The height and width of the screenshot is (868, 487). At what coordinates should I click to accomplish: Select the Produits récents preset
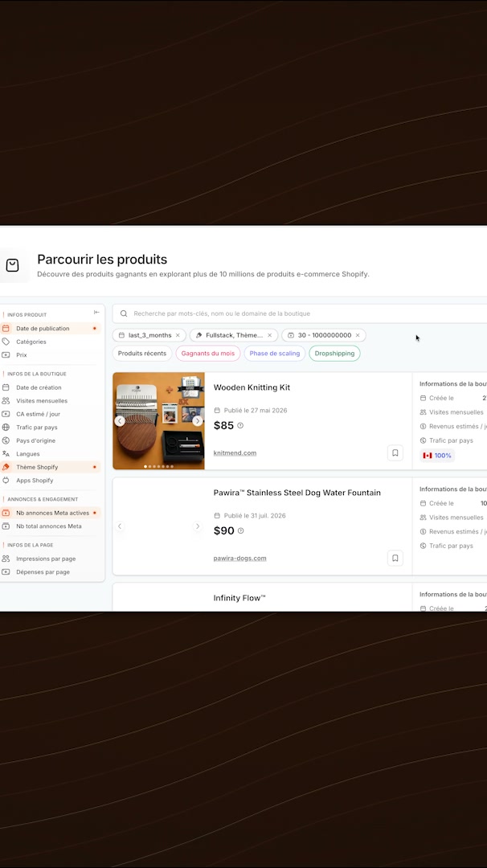click(x=141, y=353)
